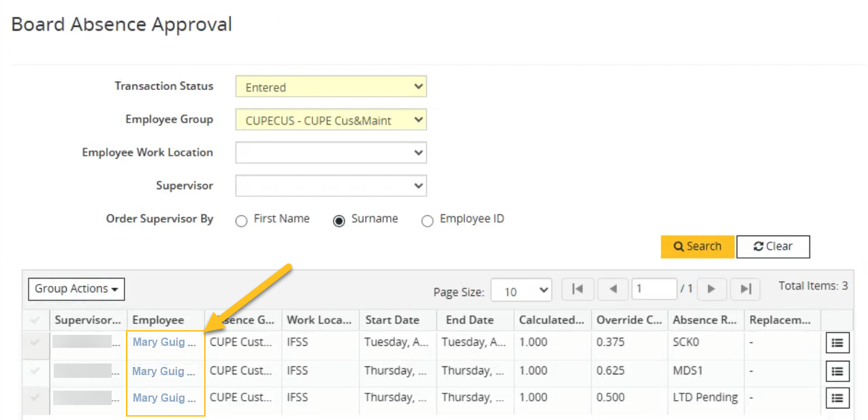The height and width of the screenshot is (420, 868).
Task: Jump to last page using pagination icon
Action: click(x=745, y=289)
